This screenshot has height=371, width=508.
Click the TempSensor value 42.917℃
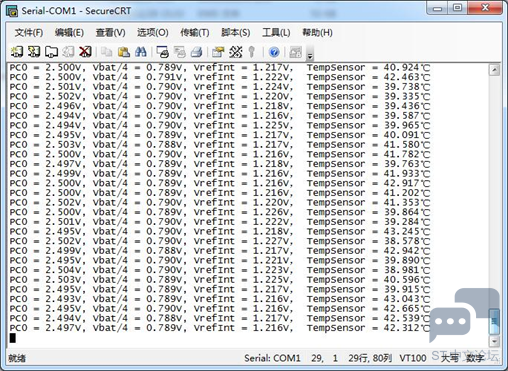pos(407,183)
